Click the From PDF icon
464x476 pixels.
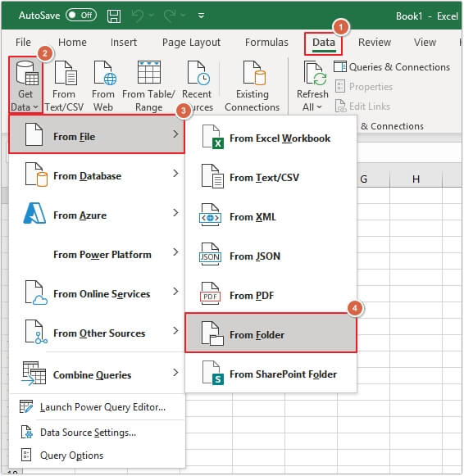coord(210,293)
